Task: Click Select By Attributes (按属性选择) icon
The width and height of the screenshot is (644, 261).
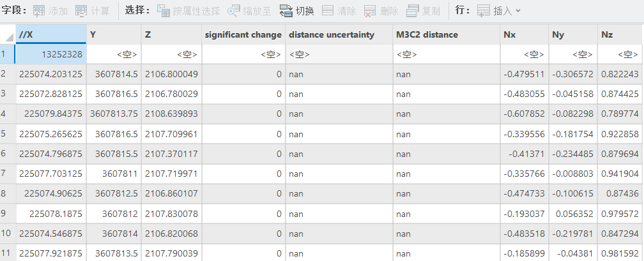Action: [x=164, y=11]
